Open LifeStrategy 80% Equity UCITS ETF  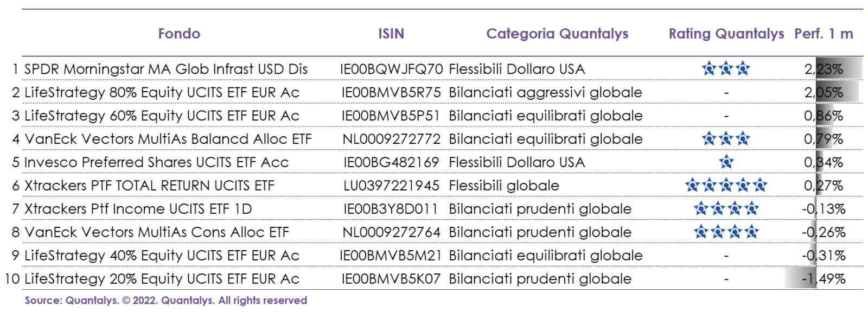click(x=162, y=93)
